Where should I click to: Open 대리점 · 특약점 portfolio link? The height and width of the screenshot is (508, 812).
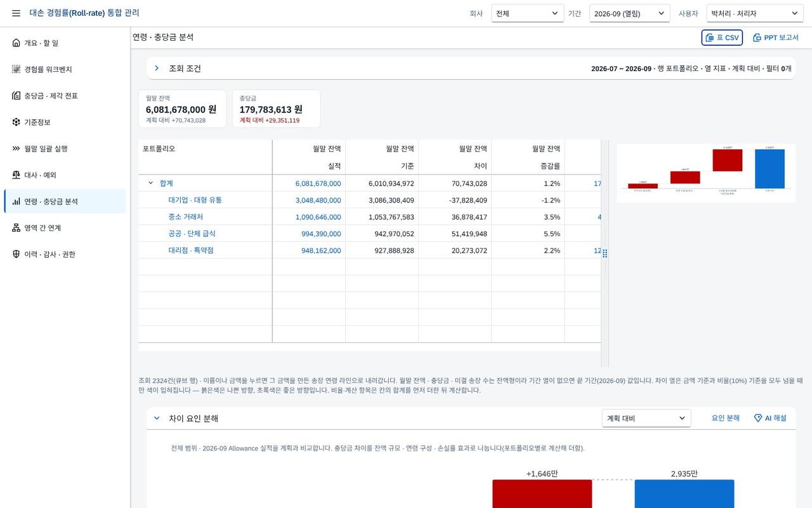190,250
